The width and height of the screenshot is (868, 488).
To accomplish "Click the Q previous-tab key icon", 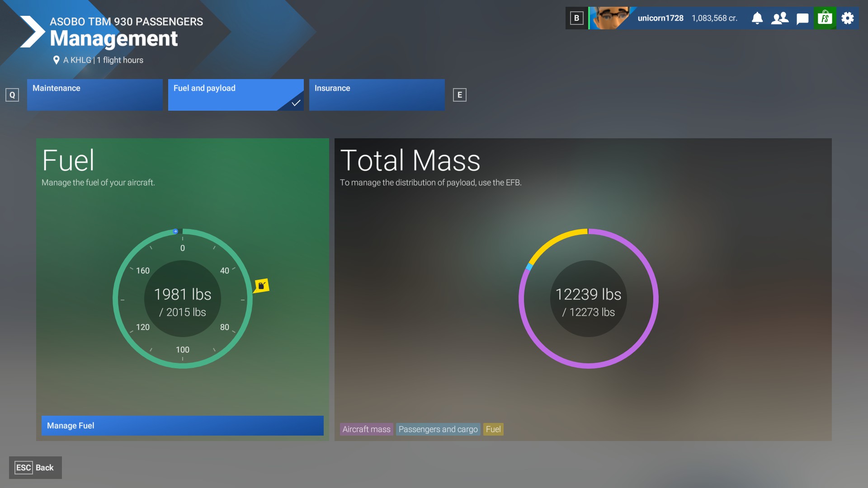I will 12,95.
